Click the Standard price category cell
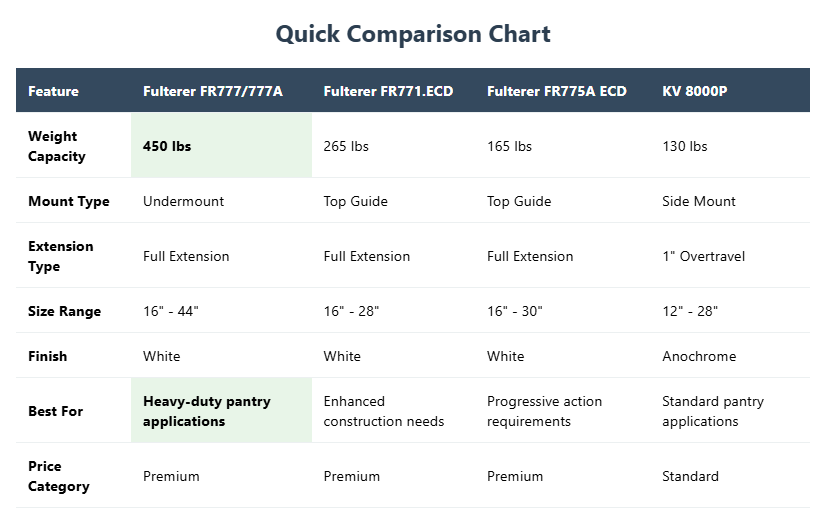The width and height of the screenshot is (827, 524). (690, 476)
